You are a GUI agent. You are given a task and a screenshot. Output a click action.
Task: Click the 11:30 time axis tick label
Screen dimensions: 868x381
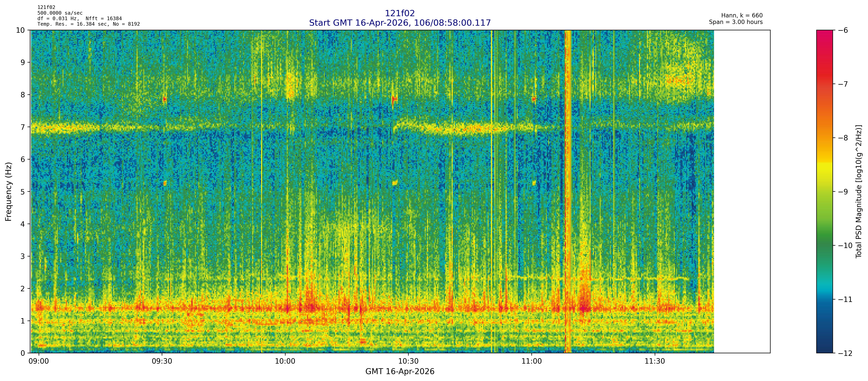point(655,362)
